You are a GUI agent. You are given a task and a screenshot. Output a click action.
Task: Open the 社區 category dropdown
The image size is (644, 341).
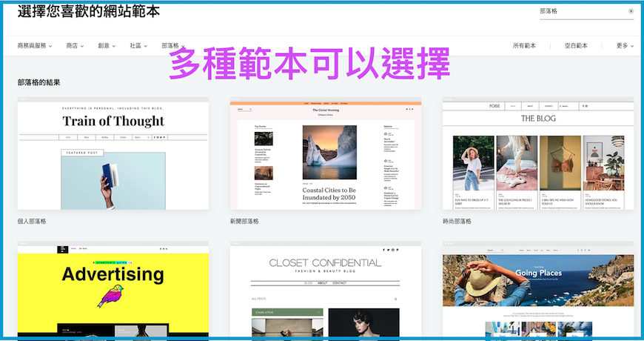(x=138, y=46)
